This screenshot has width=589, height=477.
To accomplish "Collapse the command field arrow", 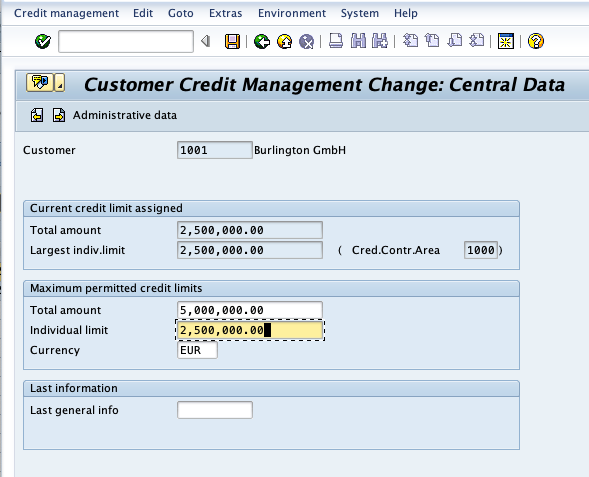I will pyautogui.click(x=205, y=41).
